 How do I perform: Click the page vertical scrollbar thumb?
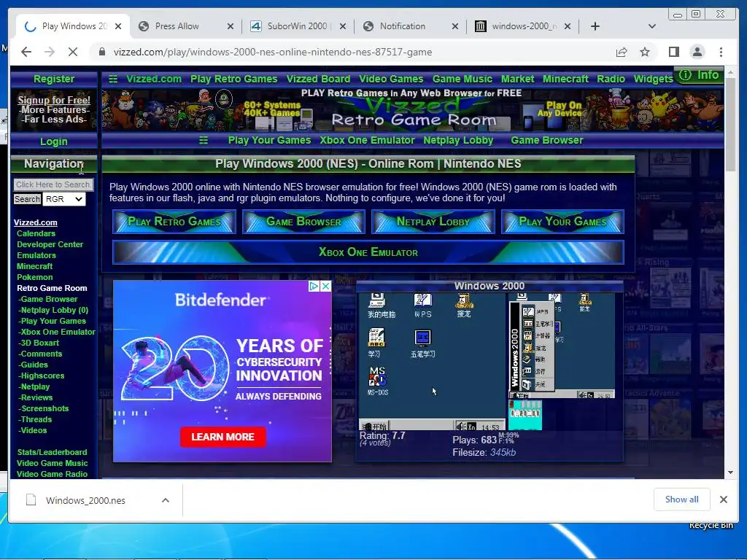(x=730, y=124)
